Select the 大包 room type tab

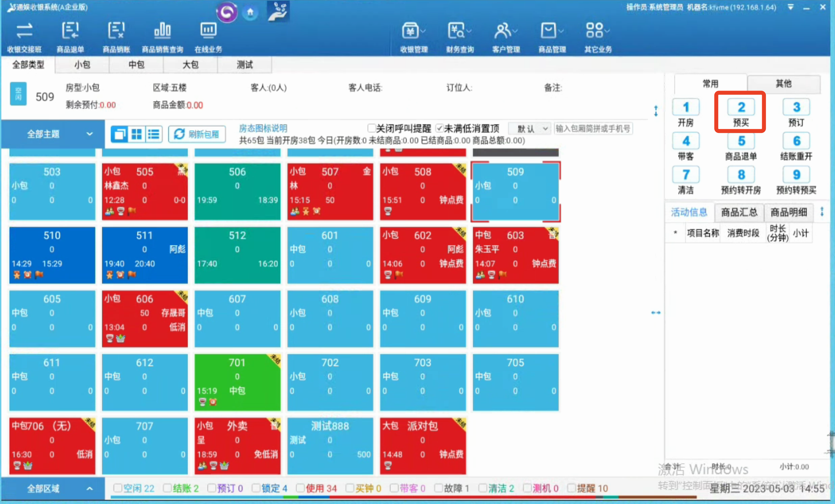pos(191,64)
